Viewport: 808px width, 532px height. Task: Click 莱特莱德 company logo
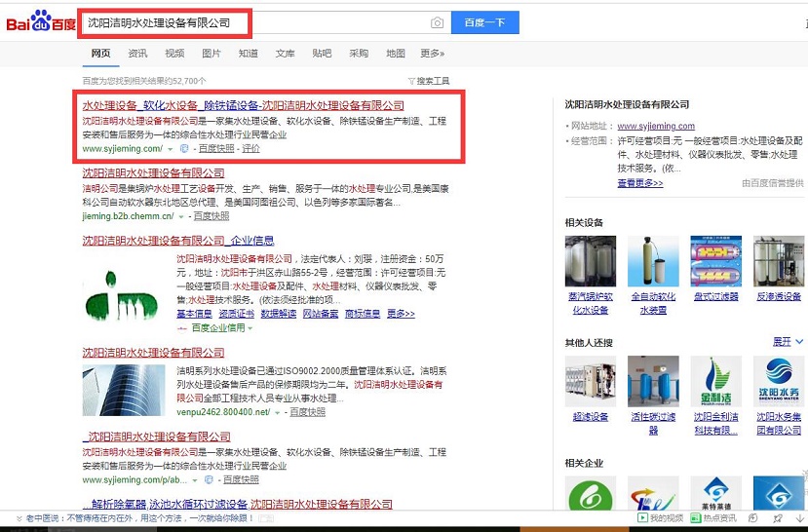point(716,493)
